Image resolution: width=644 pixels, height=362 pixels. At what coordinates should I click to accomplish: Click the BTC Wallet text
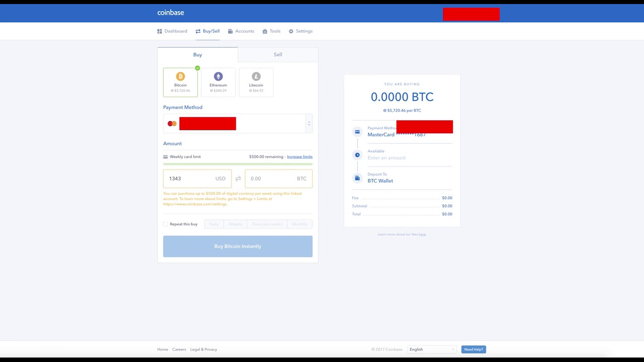point(380,181)
